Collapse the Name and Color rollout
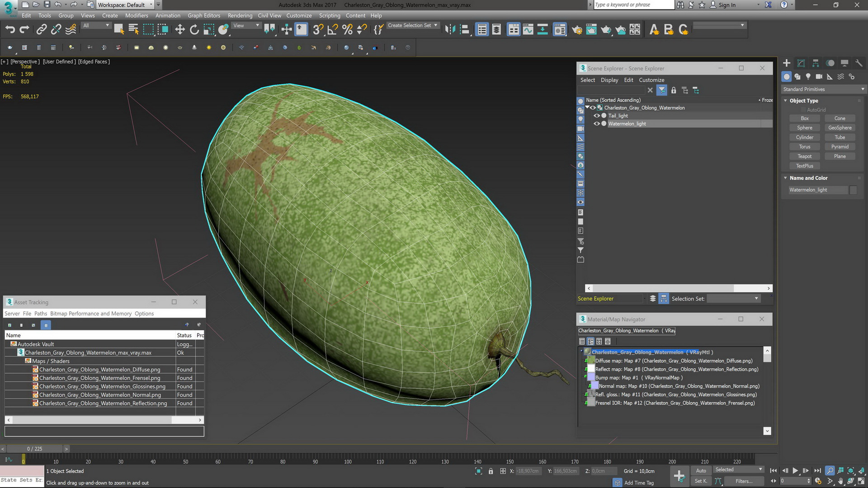 [786, 178]
